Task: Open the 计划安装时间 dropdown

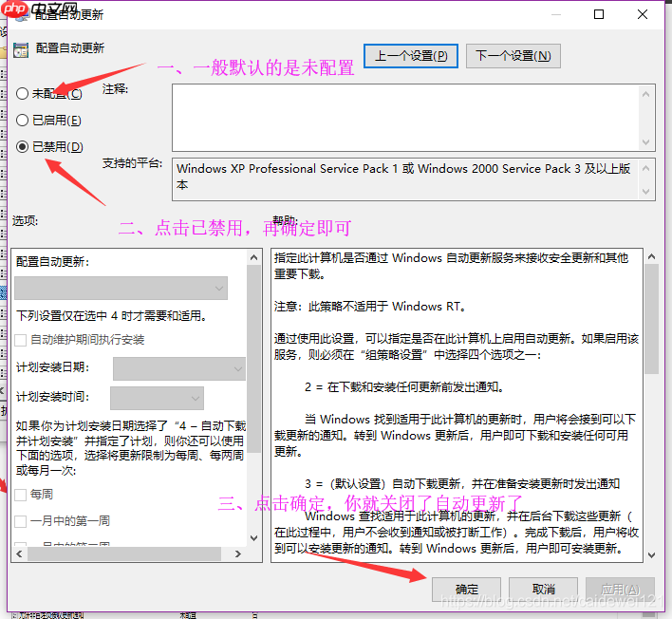Action: click(157, 398)
